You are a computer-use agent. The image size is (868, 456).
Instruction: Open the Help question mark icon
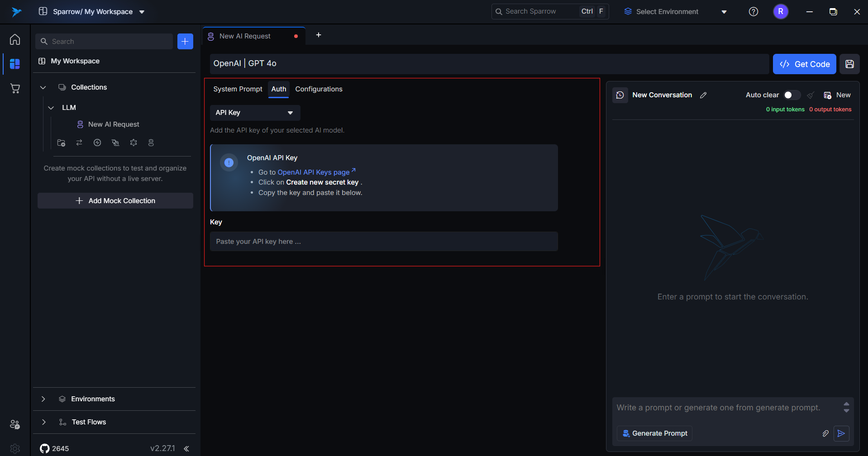pyautogui.click(x=754, y=12)
